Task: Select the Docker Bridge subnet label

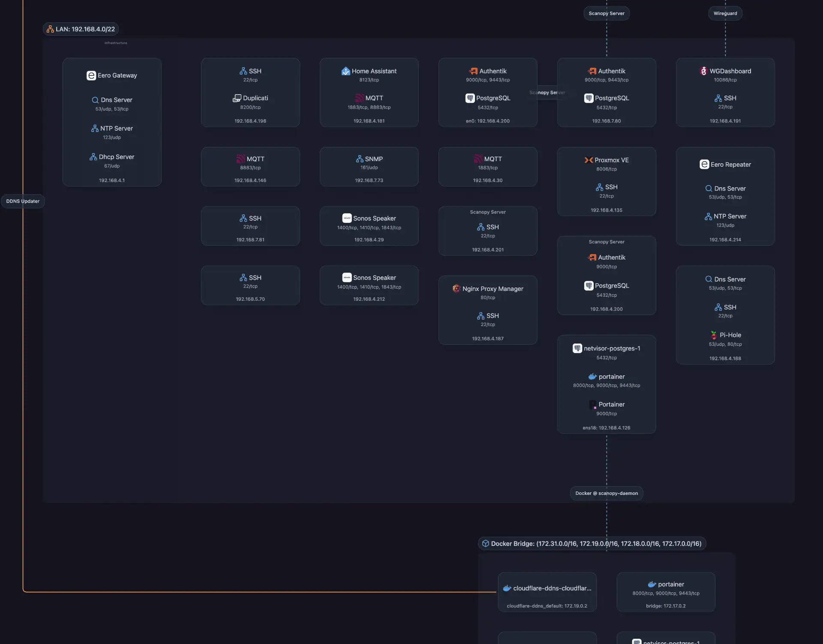Action: (592, 543)
